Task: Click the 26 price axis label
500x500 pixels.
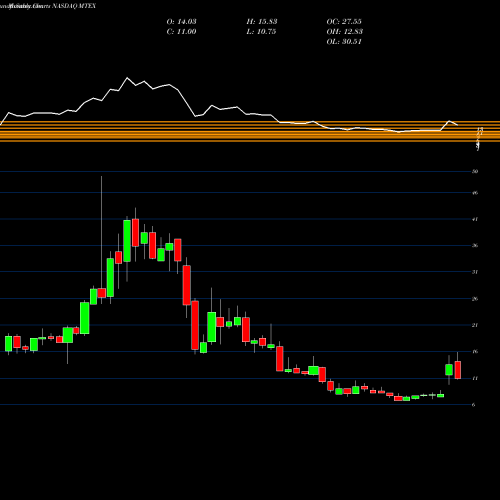Action: [475, 298]
